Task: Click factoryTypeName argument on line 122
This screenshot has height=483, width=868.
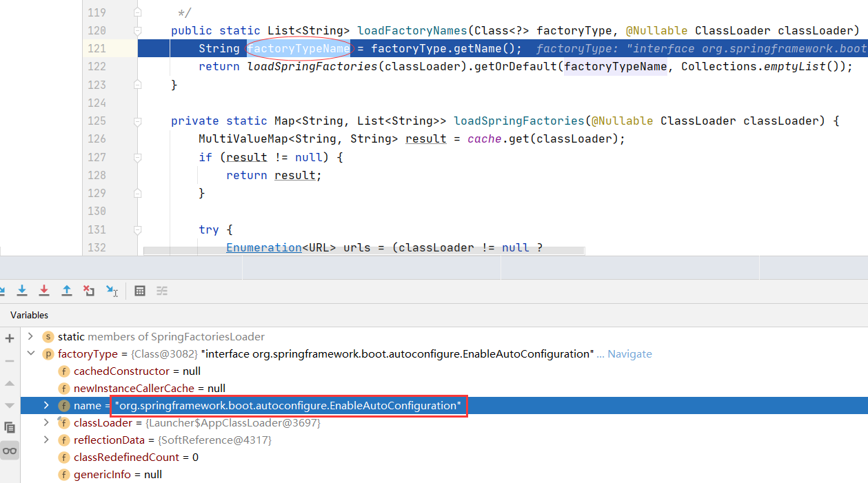Action: tap(616, 66)
